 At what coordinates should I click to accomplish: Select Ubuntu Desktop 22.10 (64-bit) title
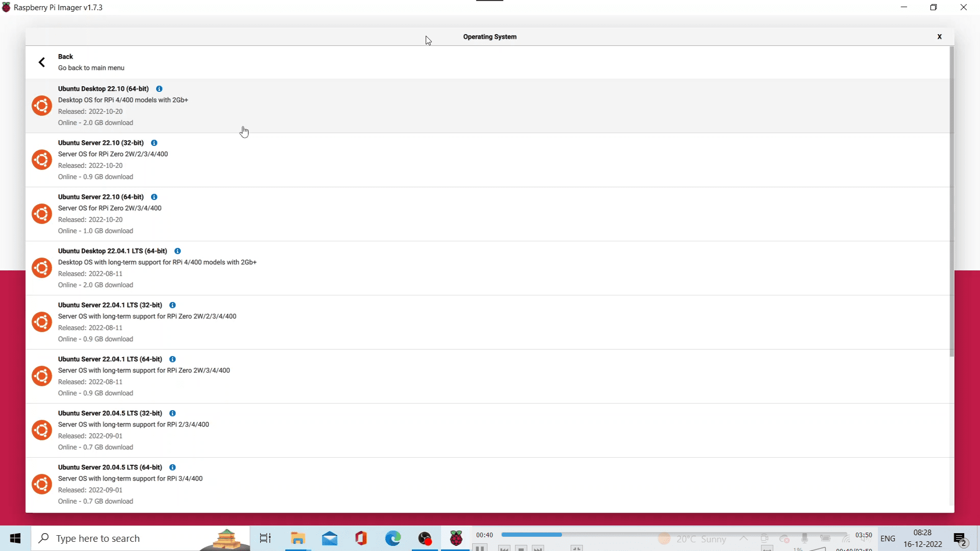(x=104, y=89)
